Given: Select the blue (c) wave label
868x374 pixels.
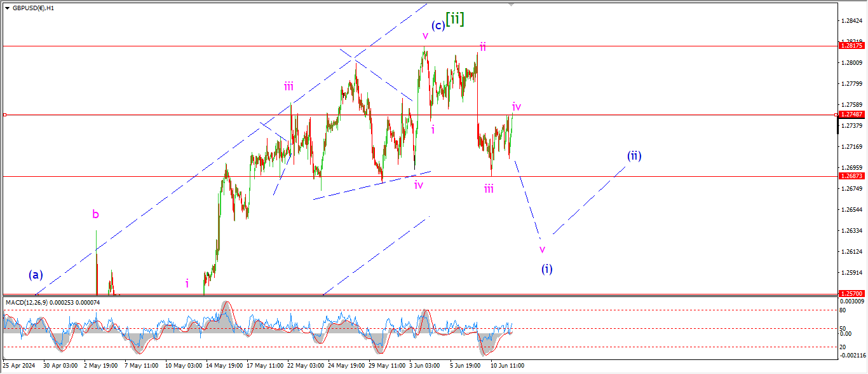Looking at the screenshot, I should 438,26.
